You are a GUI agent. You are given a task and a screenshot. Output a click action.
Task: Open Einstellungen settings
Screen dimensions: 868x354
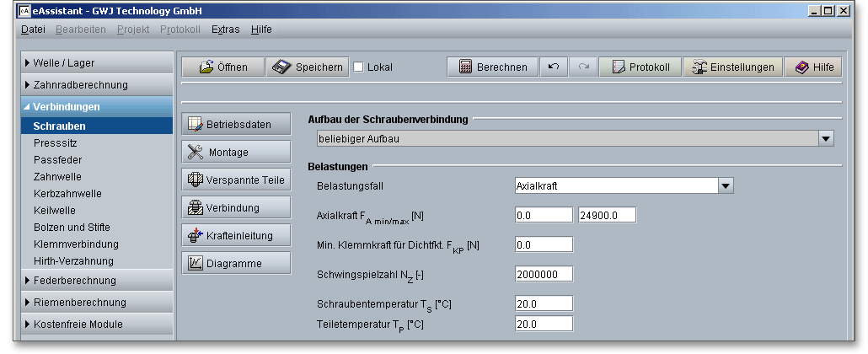point(731,67)
